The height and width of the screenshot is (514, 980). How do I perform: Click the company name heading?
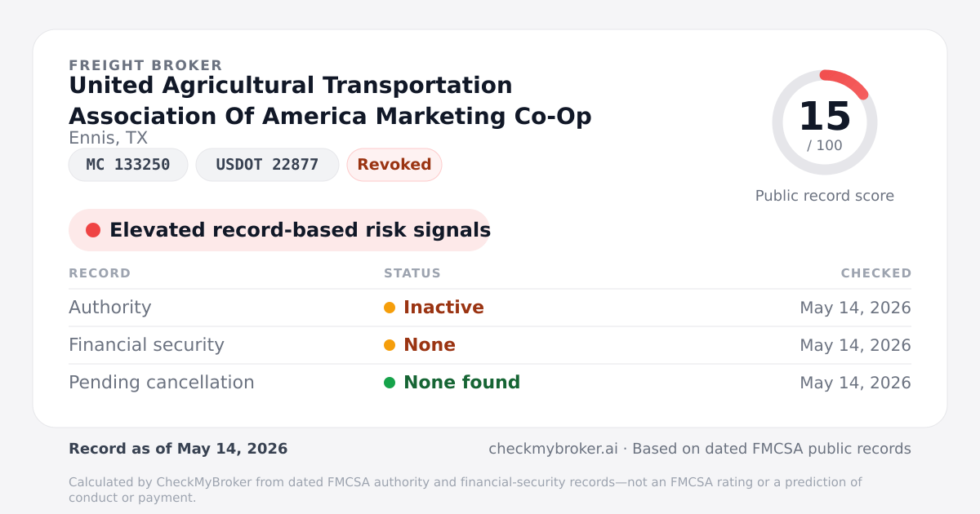[x=330, y=100]
